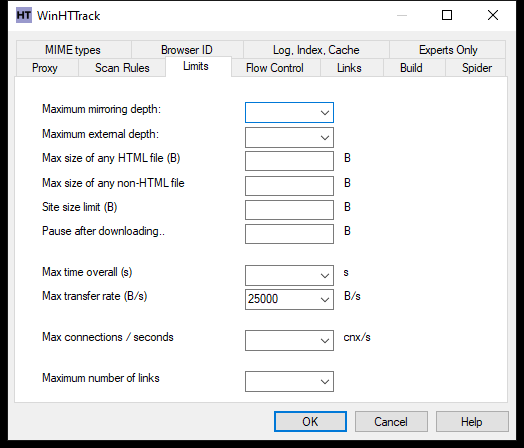This screenshot has width=524, height=448.
Task: Click the 'Max time overall (s)' label
Action: (87, 272)
